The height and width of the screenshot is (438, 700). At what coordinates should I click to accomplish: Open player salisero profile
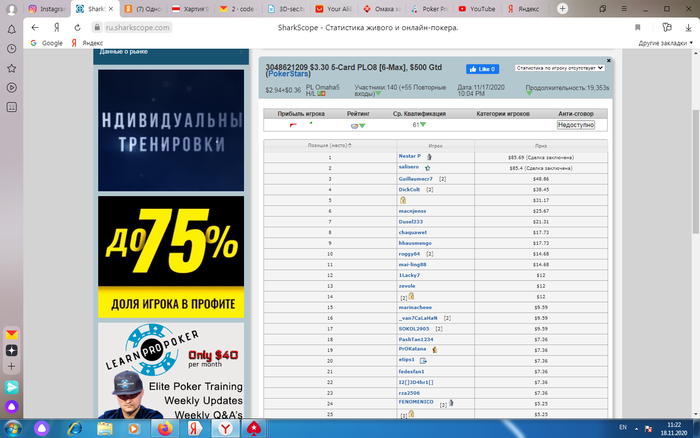pyautogui.click(x=408, y=167)
